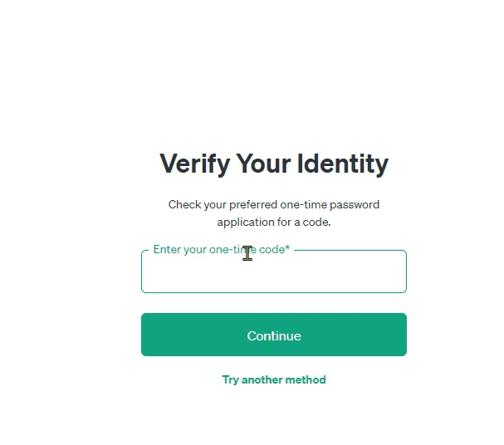Image resolution: width=504 pixels, height=445 pixels.
Task: Place the cursor inside the code text box
Action: (274, 271)
